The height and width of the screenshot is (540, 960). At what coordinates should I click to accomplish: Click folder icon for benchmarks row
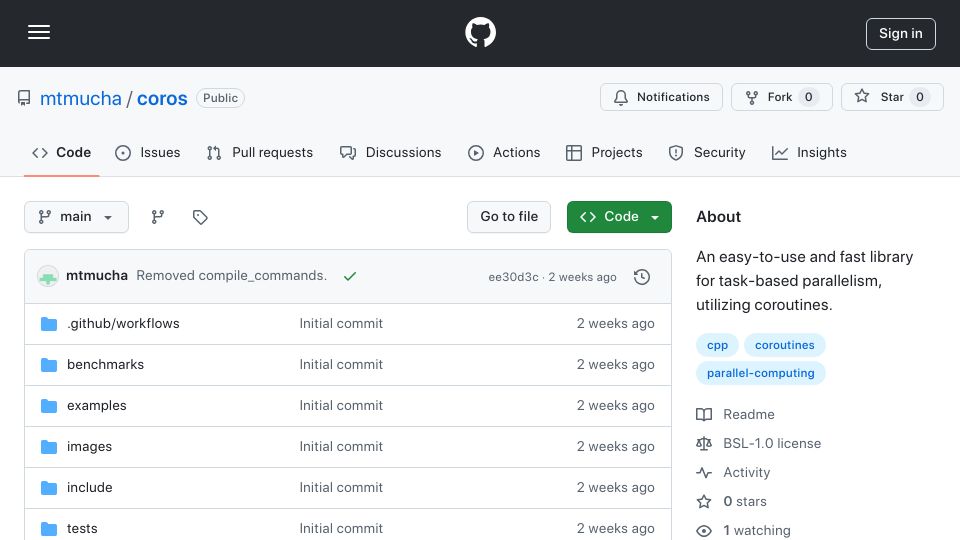(49, 365)
